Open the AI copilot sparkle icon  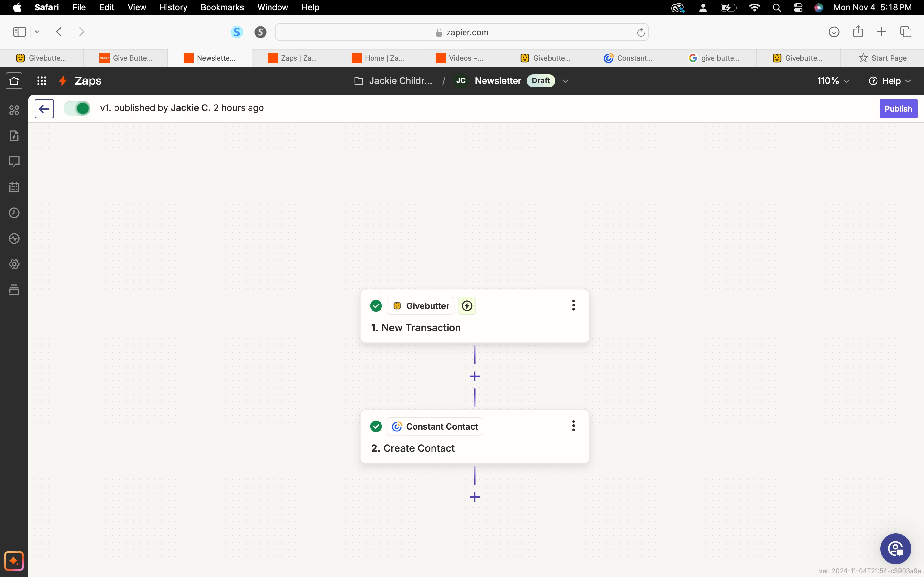(x=14, y=561)
